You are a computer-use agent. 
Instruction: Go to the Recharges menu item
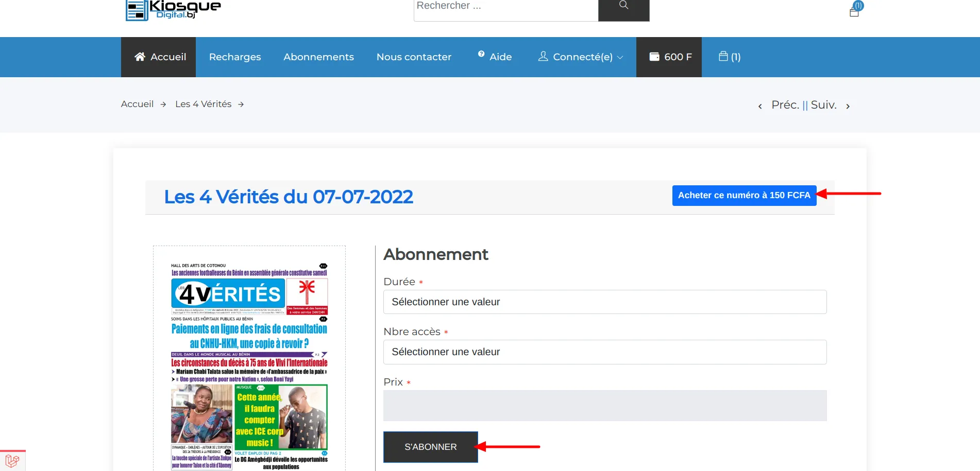(x=234, y=57)
